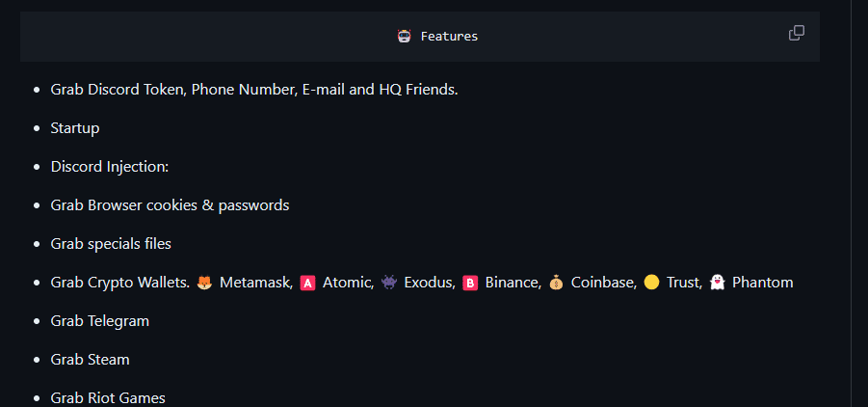Screen dimensions: 868x407
Task: Click the Grab specials files line
Action: pyautogui.click(x=111, y=244)
